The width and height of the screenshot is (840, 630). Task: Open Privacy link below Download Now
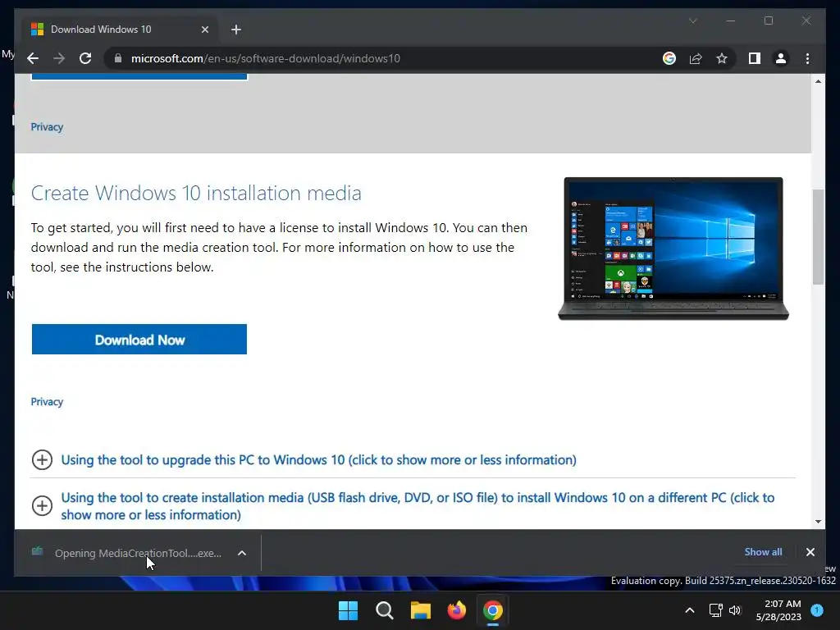point(47,402)
